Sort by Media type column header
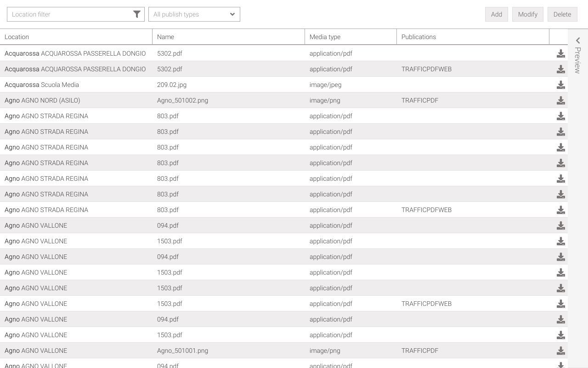The height and width of the screenshot is (368, 588). pos(325,37)
